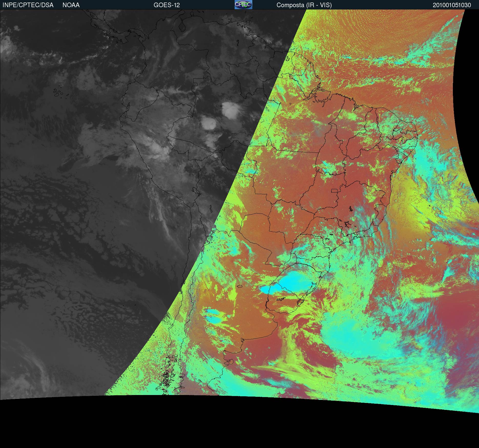Click the CPTEC logo in header

click(x=243, y=5)
